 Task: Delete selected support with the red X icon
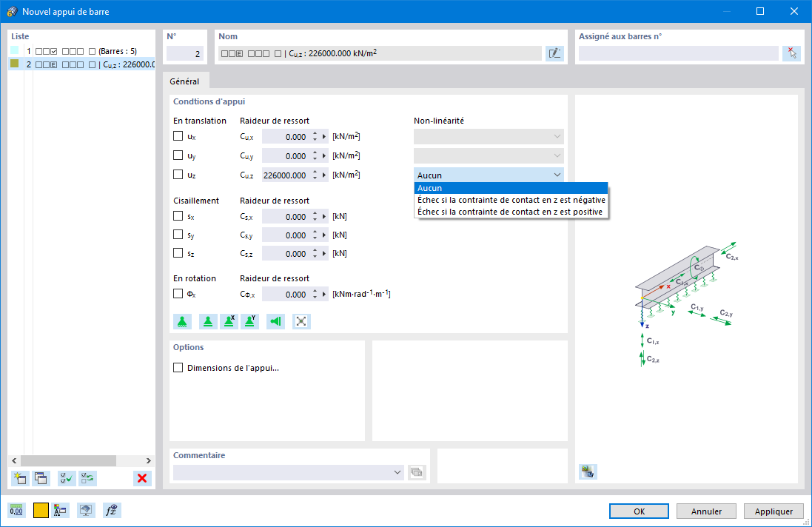(x=142, y=478)
